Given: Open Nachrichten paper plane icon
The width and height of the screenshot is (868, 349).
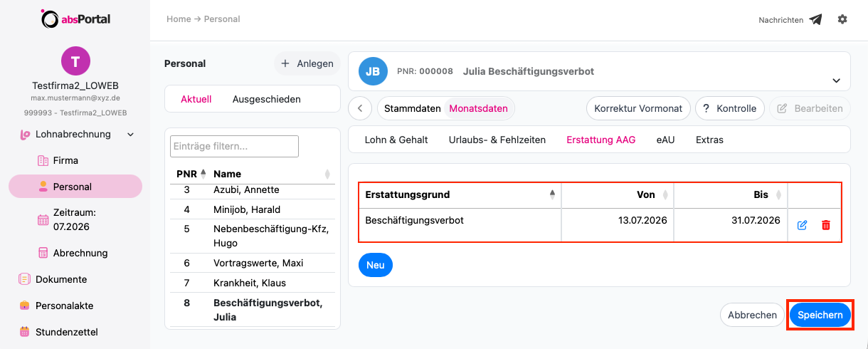Looking at the screenshot, I should pos(816,20).
